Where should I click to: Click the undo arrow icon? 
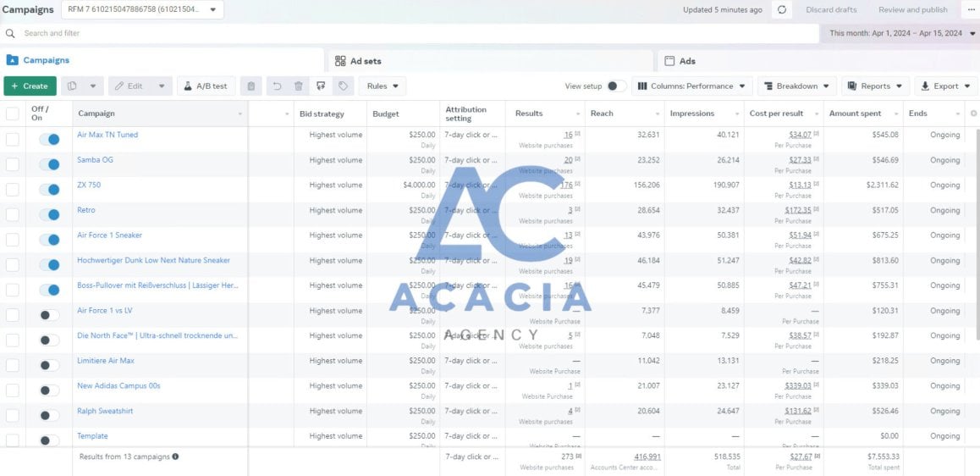278,86
